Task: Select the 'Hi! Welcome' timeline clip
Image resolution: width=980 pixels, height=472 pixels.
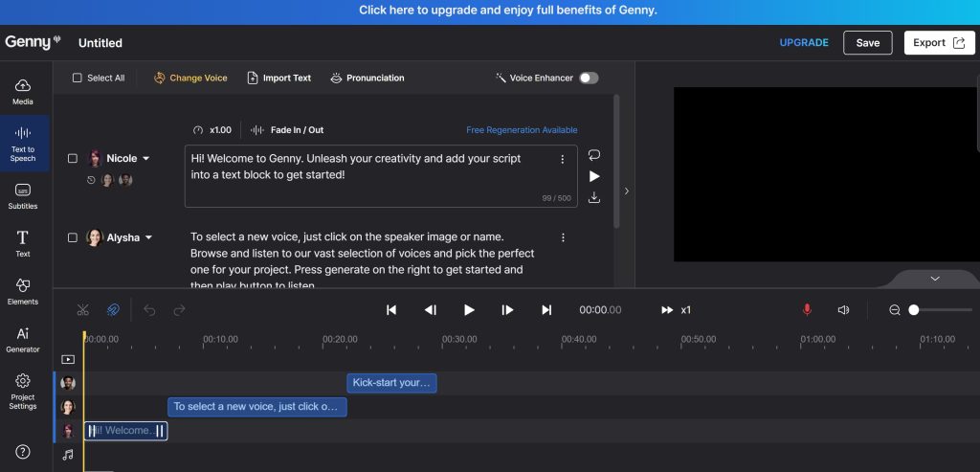Action: [x=125, y=430]
